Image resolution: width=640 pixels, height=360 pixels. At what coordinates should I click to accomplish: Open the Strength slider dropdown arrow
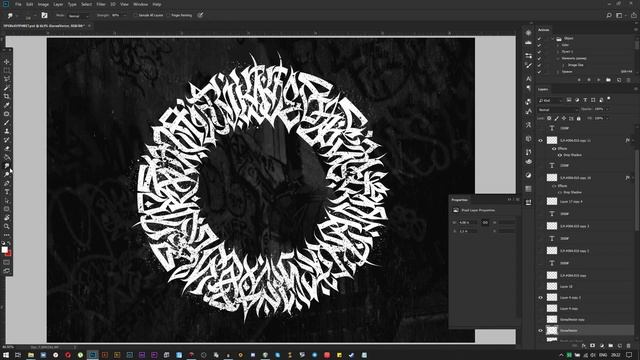(x=124, y=16)
